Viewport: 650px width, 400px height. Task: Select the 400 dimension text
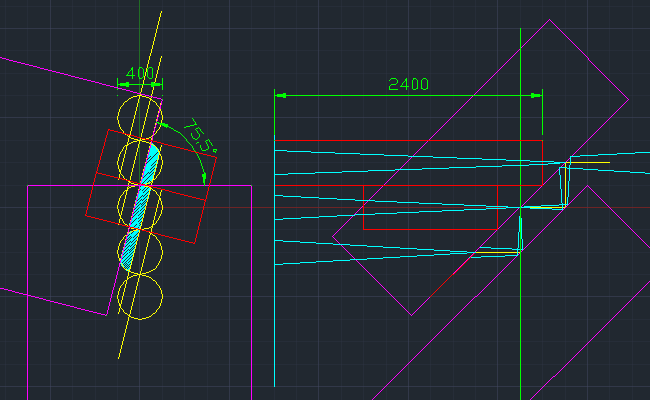pyautogui.click(x=140, y=73)
